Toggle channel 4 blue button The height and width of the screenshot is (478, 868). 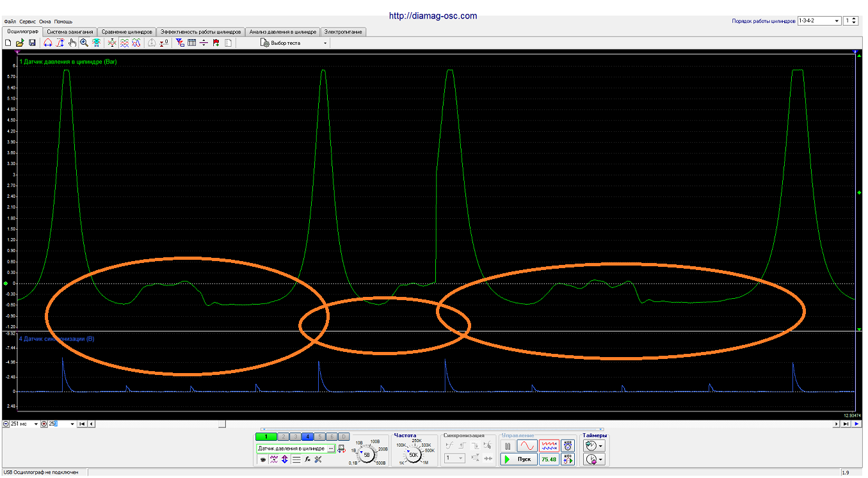307,437
